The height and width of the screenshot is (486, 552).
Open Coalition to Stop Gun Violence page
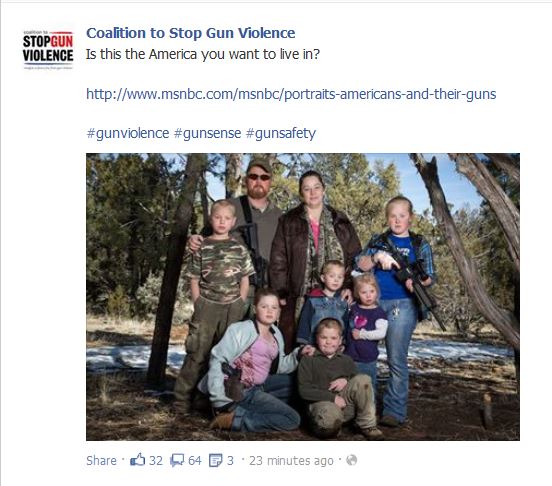coord(190,33)
